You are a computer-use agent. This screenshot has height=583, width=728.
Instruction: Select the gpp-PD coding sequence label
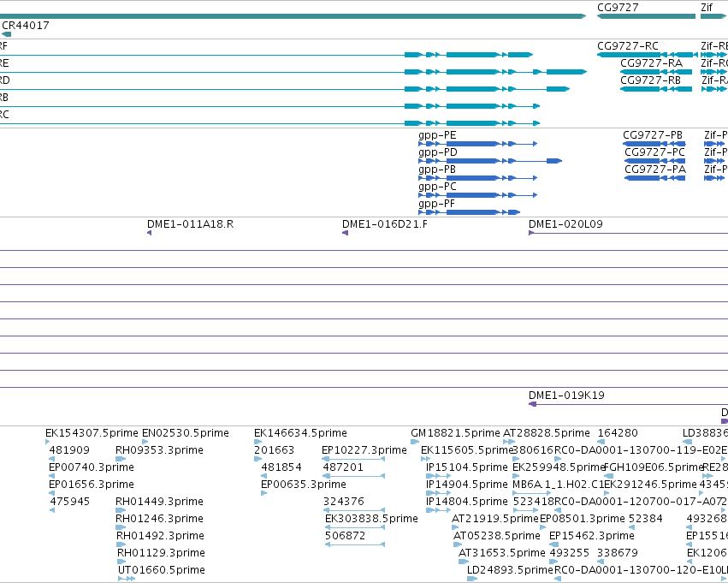(x=438, y=152)
